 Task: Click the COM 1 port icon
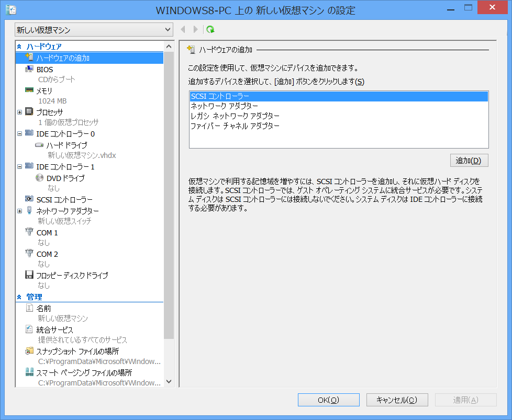pos(29,232)
